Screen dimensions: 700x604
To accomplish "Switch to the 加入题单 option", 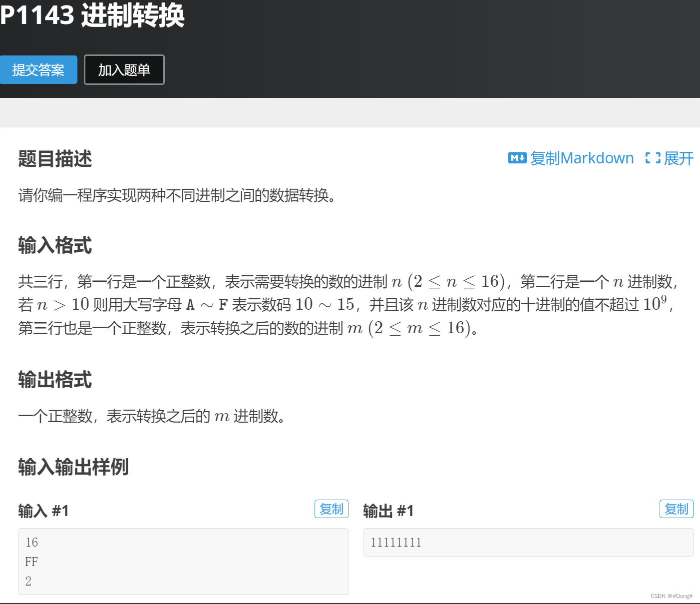I will click(x=124, y=69).
